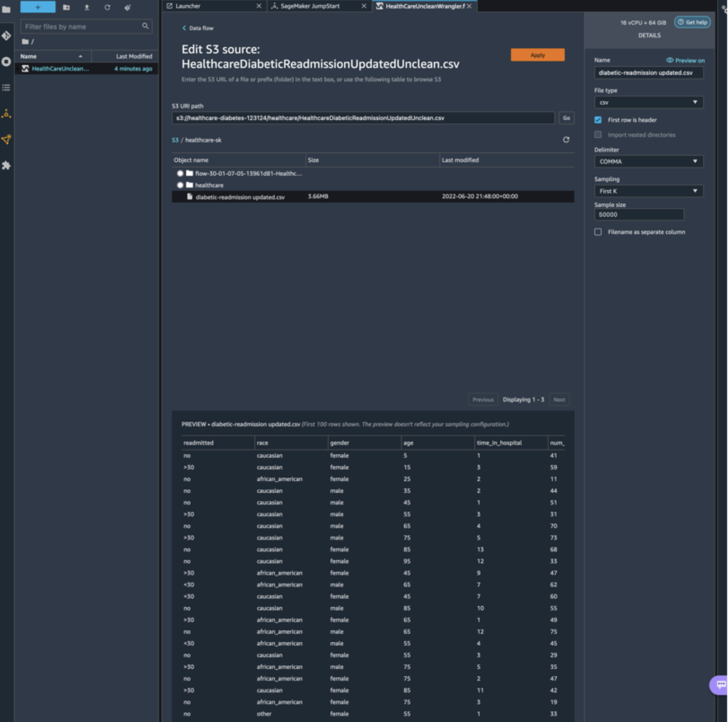The height and width of the screenshot is (722, 728).
Task: Open the extension manager puzzle icon
Action: point(6,166)
